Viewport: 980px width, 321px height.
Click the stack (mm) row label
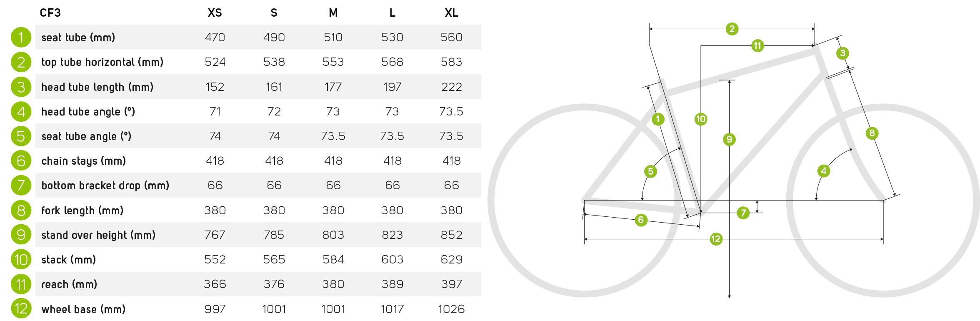(69, 260)
